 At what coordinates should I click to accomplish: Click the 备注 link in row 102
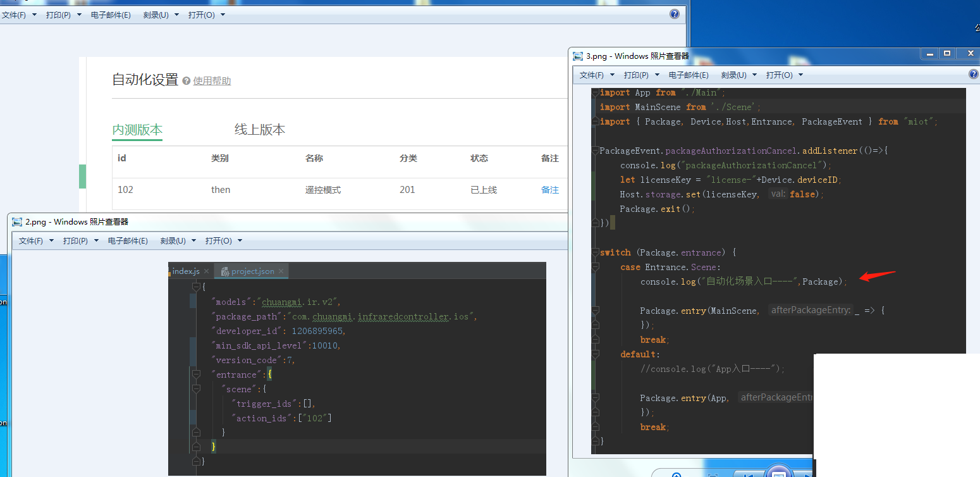point(549,189)
